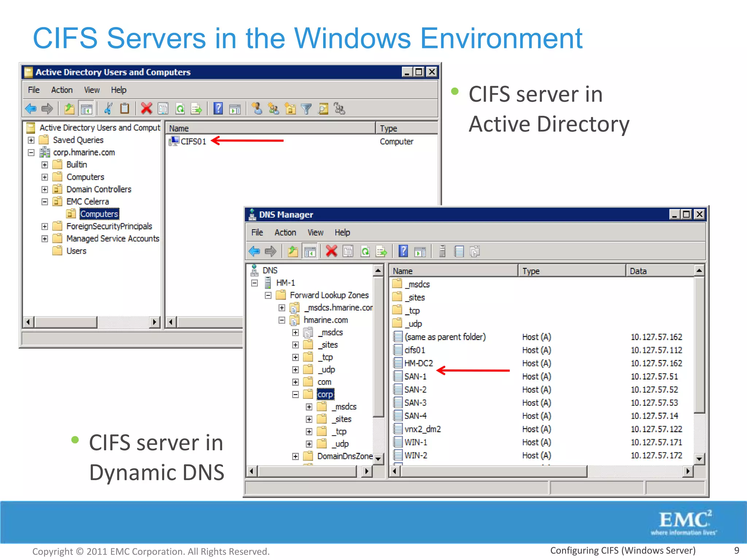Expand the Builtin folder
Viewport: 747px width, 560px height.
coord(45,165)
